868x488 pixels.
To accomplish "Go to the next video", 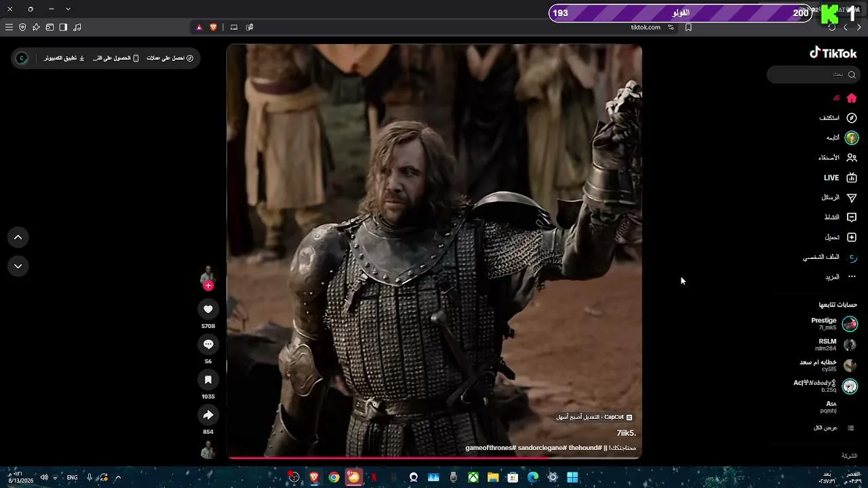I will coord(18,266).
